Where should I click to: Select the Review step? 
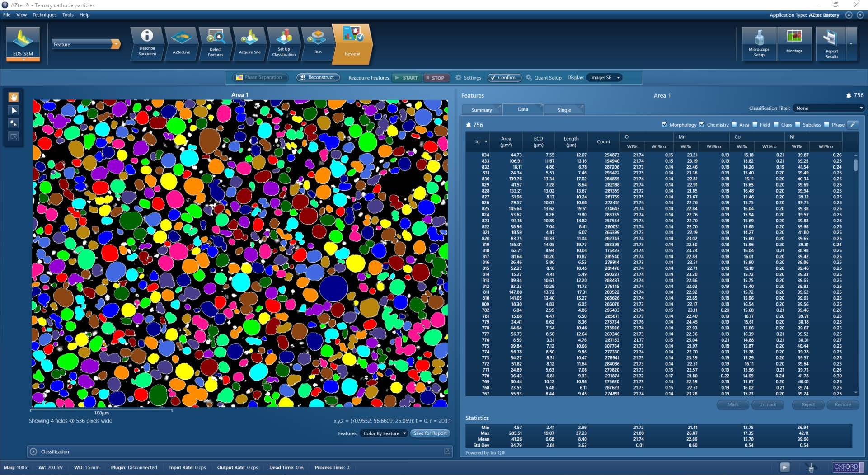[352, 43]
